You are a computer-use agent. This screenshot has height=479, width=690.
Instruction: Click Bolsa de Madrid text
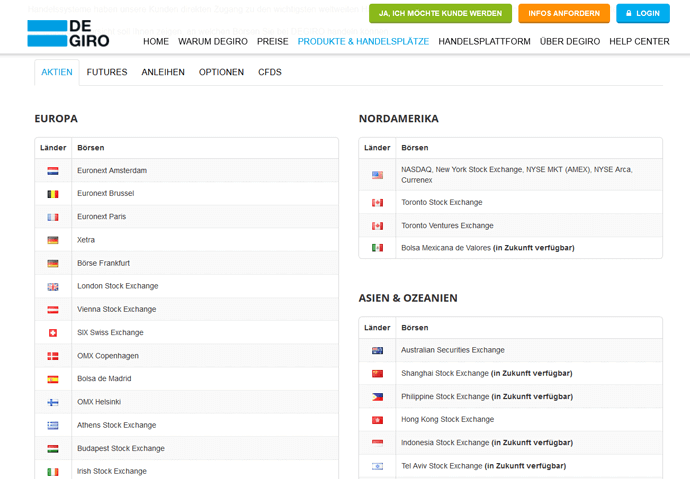[104, 379]
